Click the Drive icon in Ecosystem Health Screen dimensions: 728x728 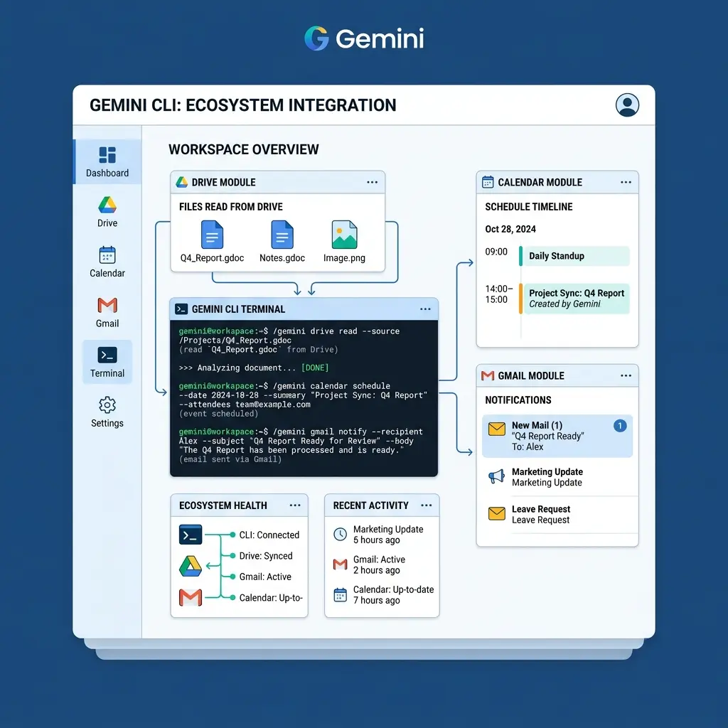[191, 566]
